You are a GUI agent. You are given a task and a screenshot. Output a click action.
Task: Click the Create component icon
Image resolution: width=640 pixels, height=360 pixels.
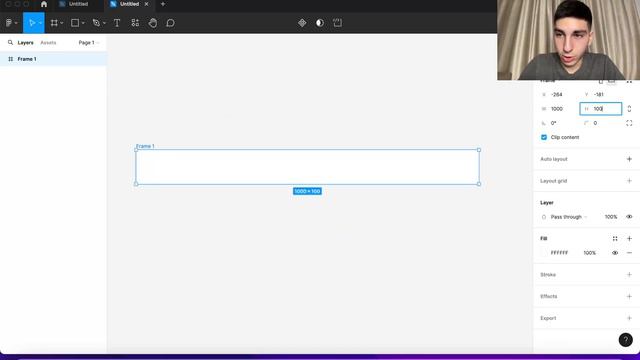(302, 23)
